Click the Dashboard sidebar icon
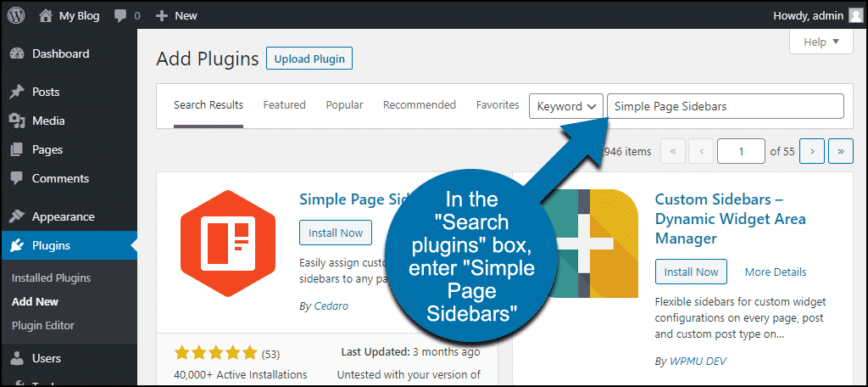 click(x=17, y=53)
